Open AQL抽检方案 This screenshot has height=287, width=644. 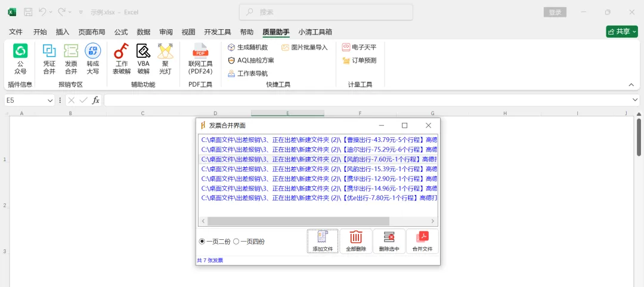(x=251, y=60)
